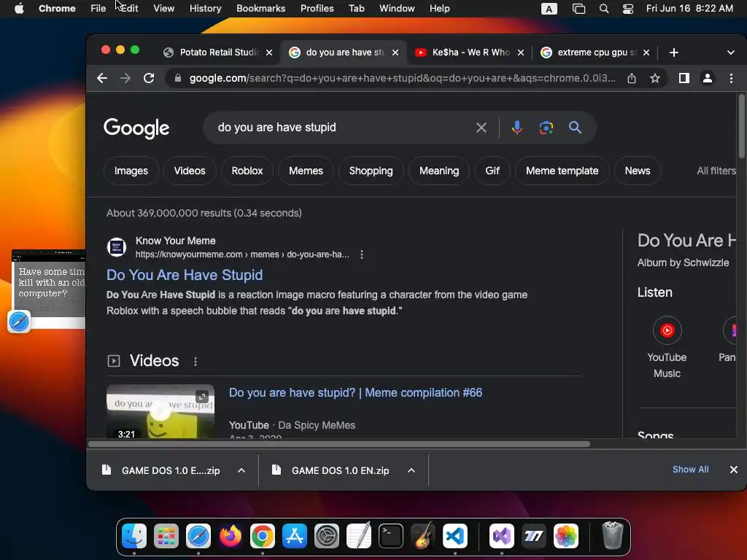Launch Firefox from the dock
This screenshot has width=747, height=560.
[x=230, y=536]
